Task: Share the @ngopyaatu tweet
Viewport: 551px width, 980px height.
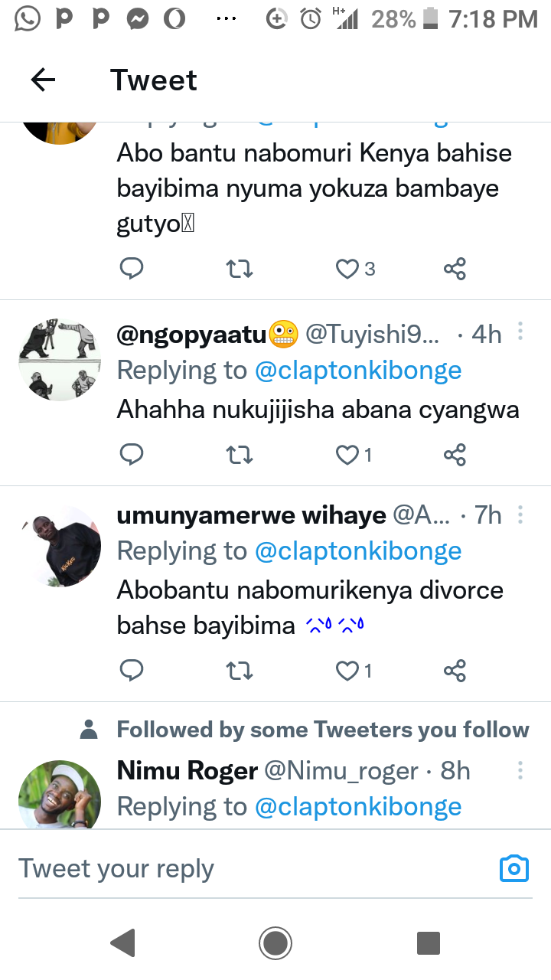Action: click(455, 455)
